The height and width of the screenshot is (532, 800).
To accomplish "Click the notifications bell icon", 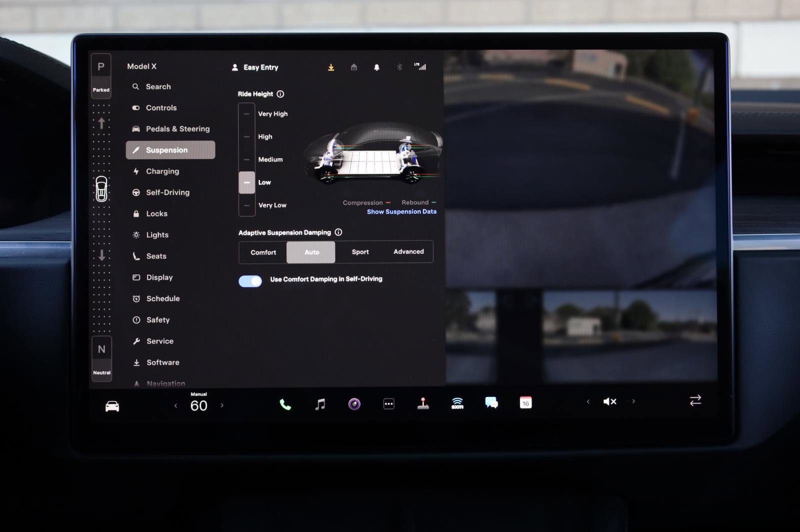I will click(x=376, y=67).
